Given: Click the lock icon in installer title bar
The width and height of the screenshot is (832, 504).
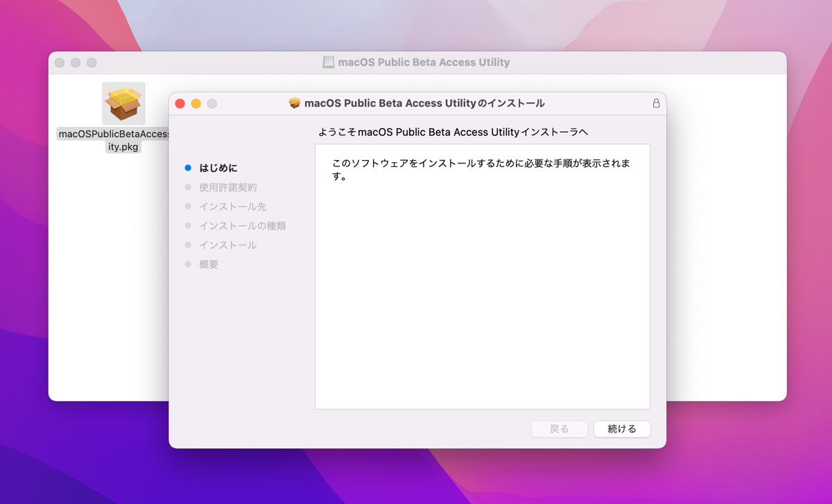Looking at the screenshot, I should (656, 103).
